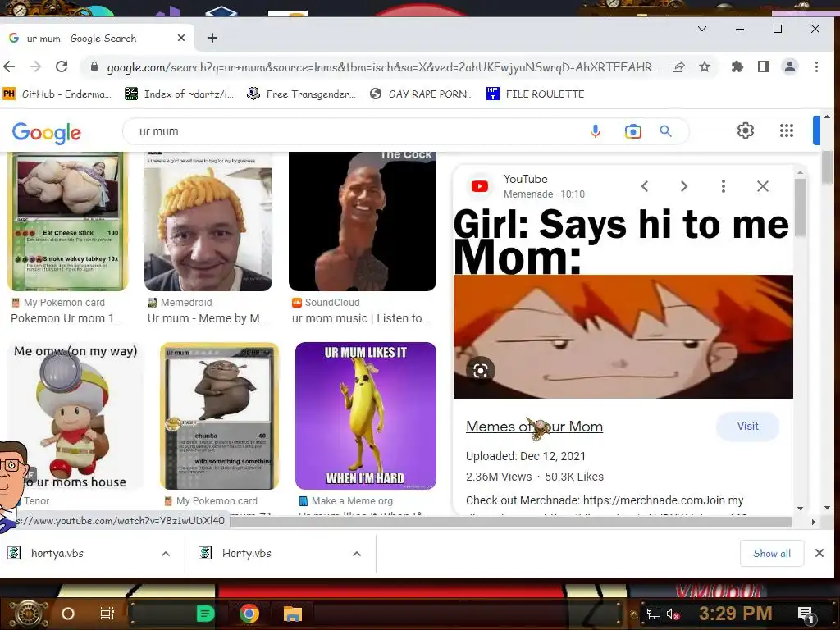Open Chrome's three-dot menu

coord(816,66)
